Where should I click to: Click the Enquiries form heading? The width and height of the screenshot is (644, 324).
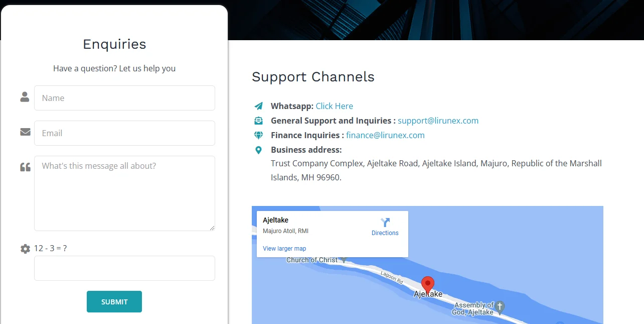coord(114,44)
